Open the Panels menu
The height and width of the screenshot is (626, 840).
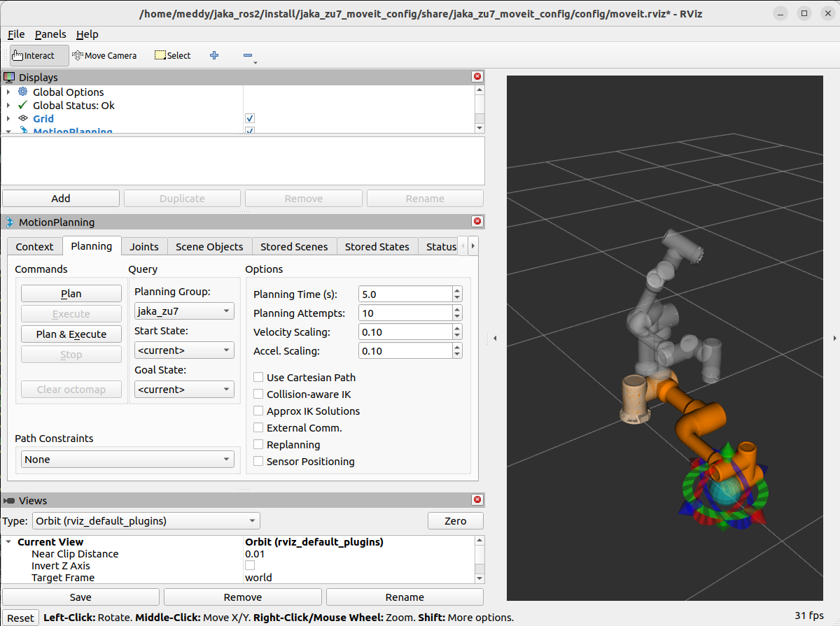tap(50, 34)
